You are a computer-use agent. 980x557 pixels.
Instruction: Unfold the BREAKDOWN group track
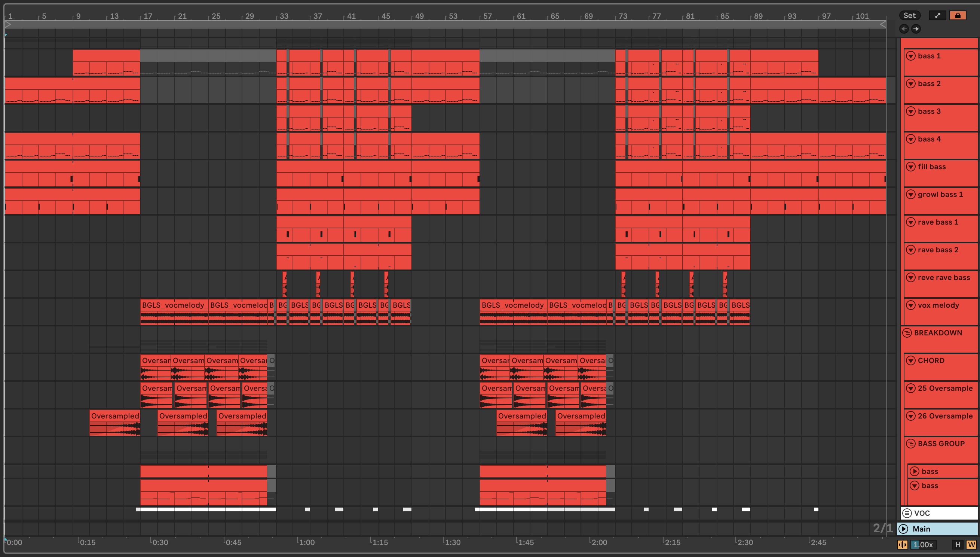click(907, 333)
